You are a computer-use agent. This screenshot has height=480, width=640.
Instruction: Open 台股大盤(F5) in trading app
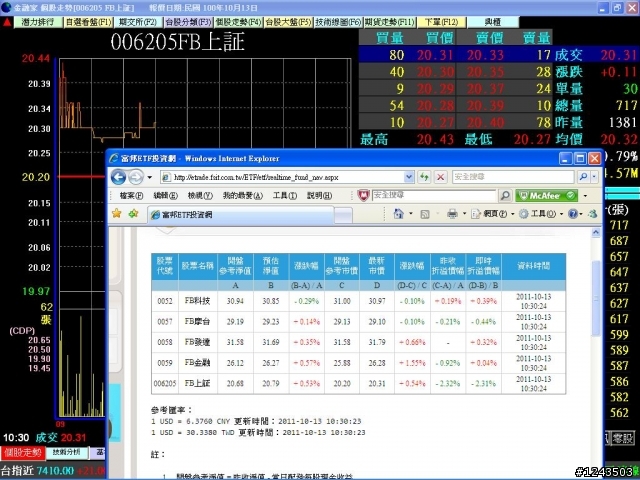289,22
